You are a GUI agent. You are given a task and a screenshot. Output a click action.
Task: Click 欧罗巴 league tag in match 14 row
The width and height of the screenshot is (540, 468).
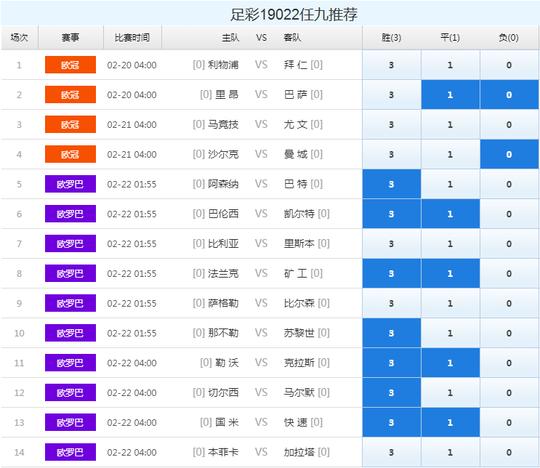(70, 452)
